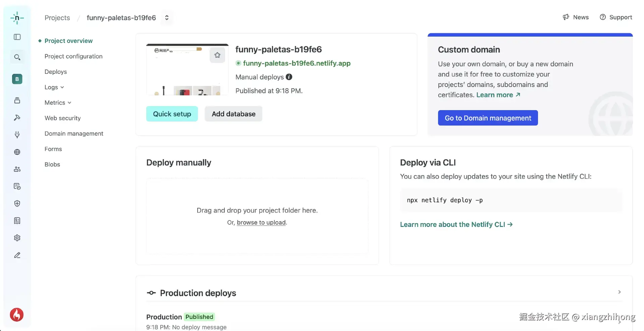Image resolution: width=644 pixels, height=331 pixels.
Task: Click the browse to upload link
Action: 261,223
